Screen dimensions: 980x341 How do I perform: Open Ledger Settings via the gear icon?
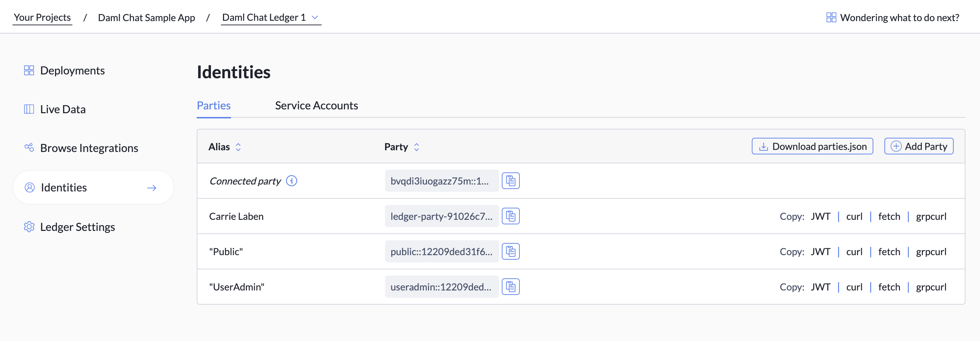[x=29, y=226]
